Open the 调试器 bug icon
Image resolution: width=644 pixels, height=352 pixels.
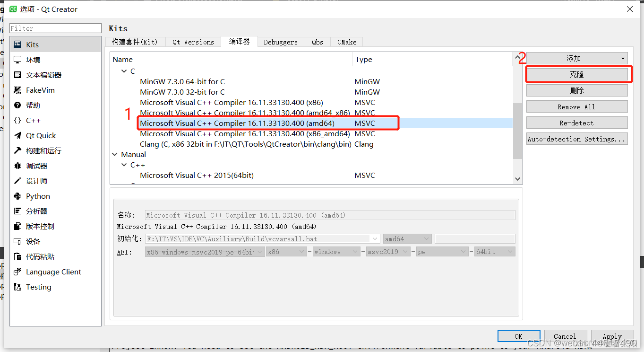click(x=17, y=166)
